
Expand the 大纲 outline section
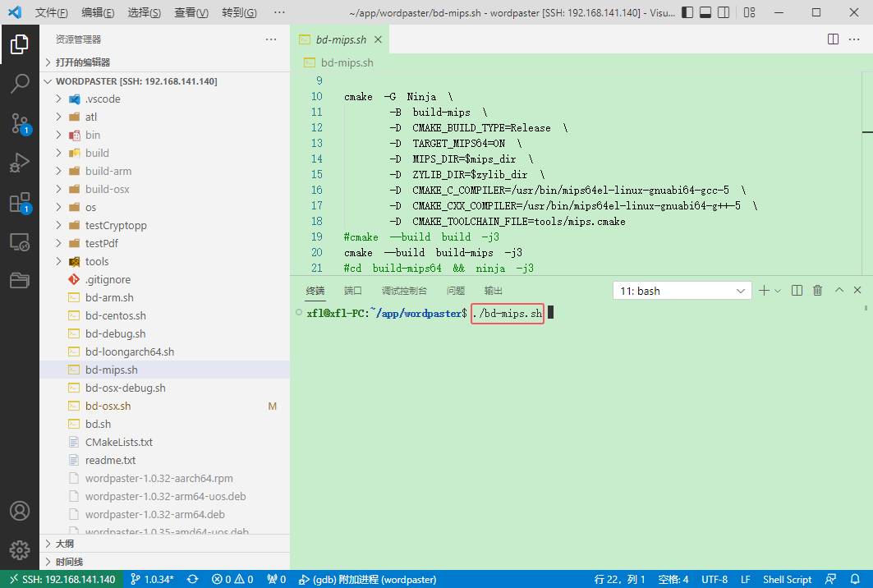coord(65,544)
